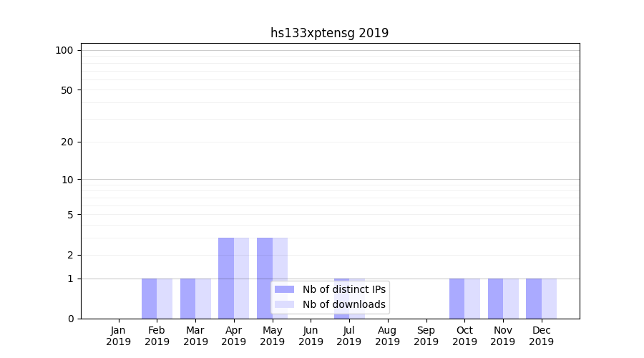Select the Nb of downloads legend label
Screen dimensions: 644x358
tap(343, 304)
